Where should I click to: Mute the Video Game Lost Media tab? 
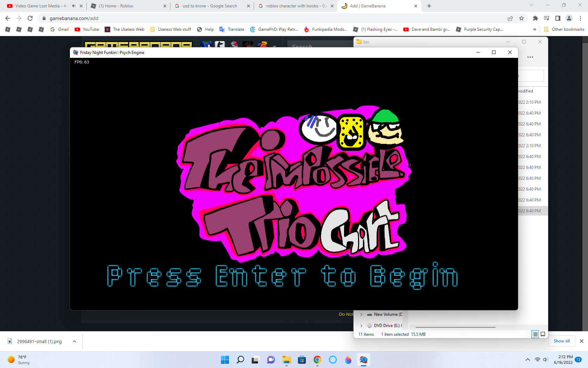click(73, 6)
